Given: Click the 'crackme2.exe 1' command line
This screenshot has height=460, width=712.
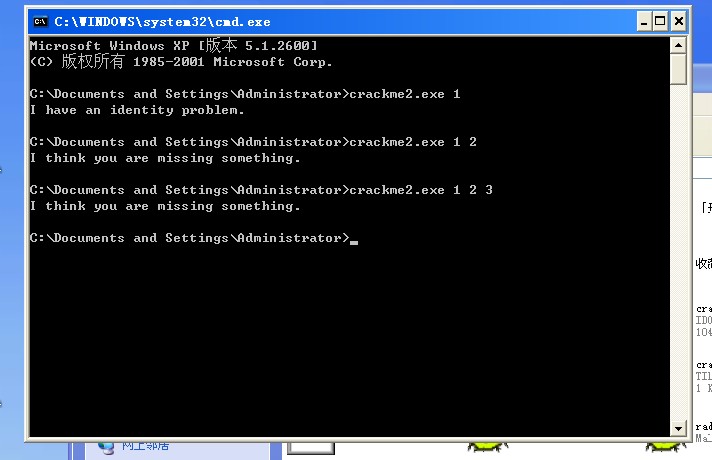Looking at the screenshot, I should (x=245, y=94).
